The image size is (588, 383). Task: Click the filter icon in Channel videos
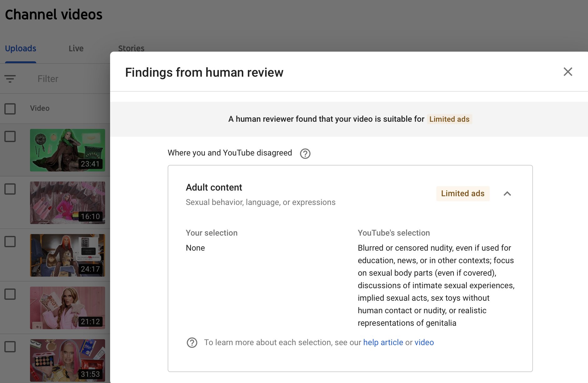click(x=10, y=79)
